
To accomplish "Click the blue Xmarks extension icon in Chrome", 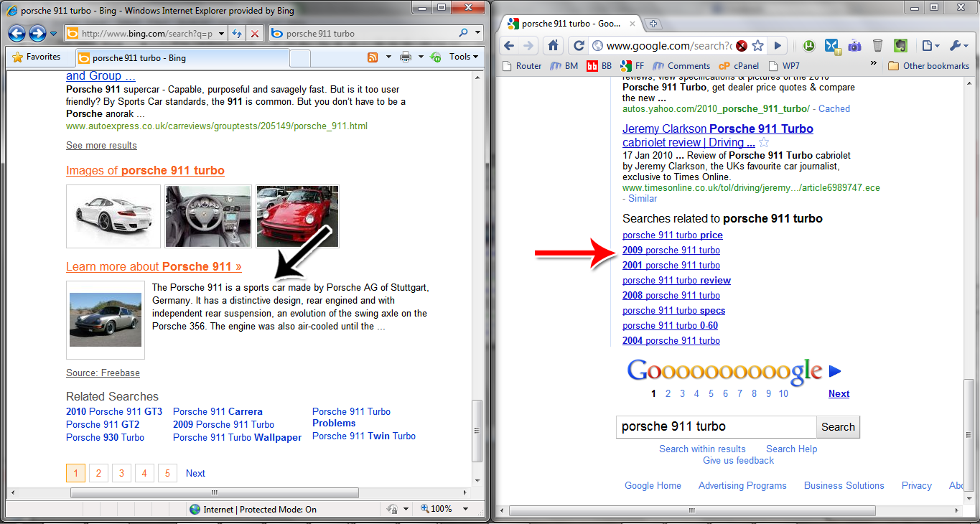I will click(832, 46).
